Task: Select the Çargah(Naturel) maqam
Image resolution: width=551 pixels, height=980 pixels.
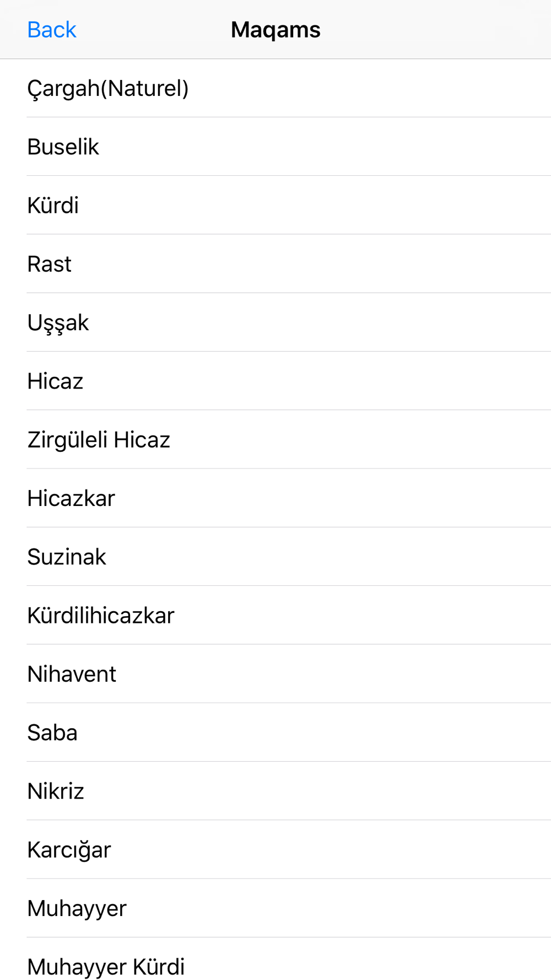Action: coord(275,88)
